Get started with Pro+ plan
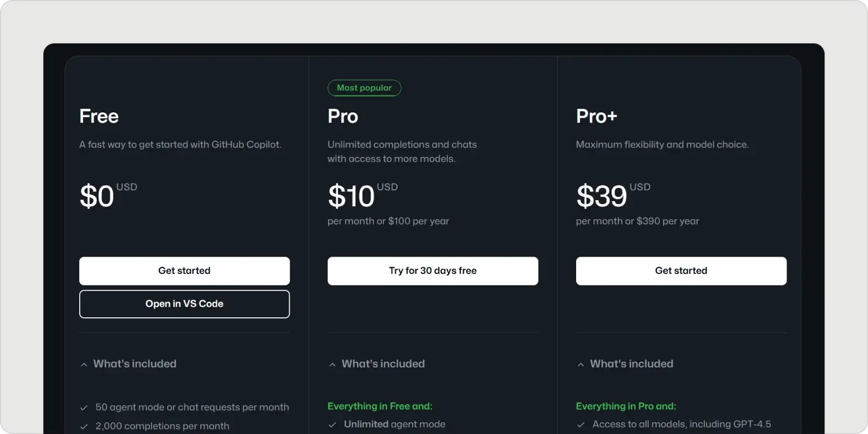This screenshot has width=868, height=434. pyautogui.click(x=681, y=271)
